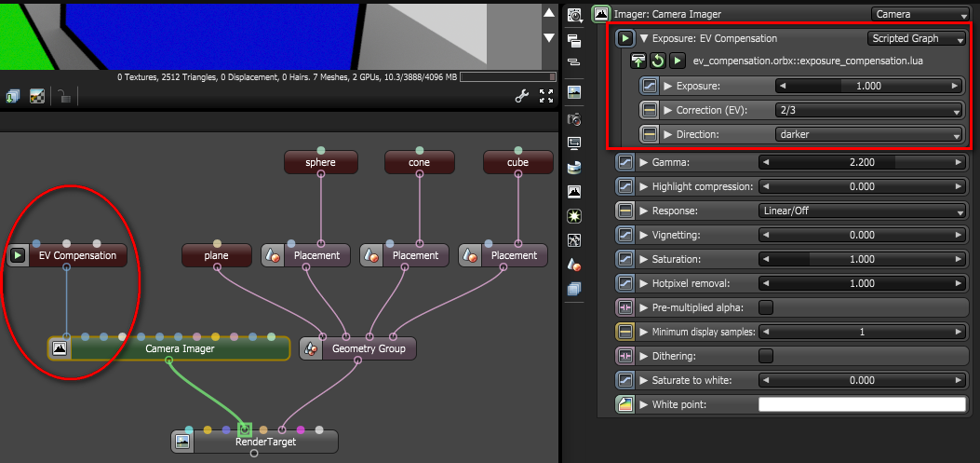Image resolution: width=980 pixels, height=463 pixels.
Task: Expand the Vignetting parameter
Action: [644, 236]
